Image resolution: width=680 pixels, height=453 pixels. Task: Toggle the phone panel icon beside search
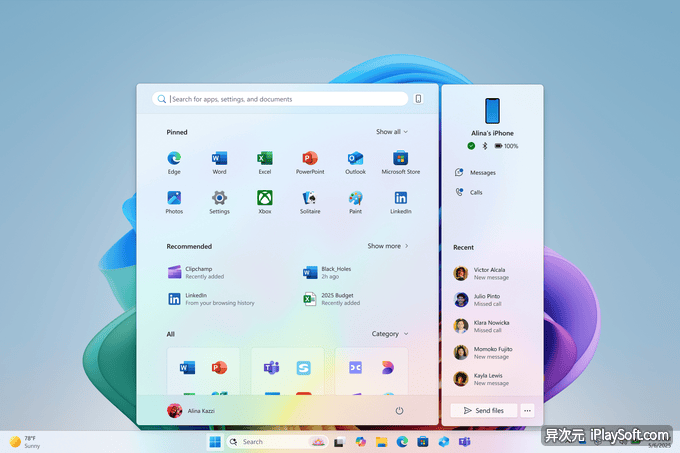click(418, 99)
